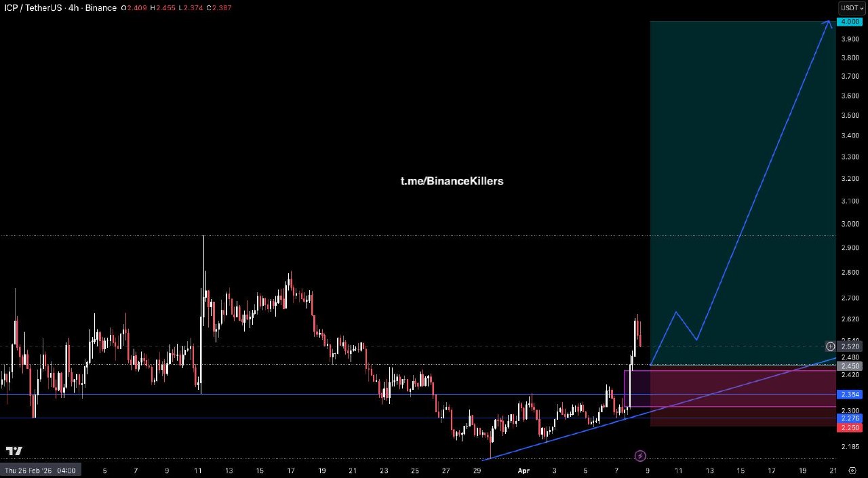868x478 pixels.
Task: Click the plus icon beside 2.520
Action: click(831, 346)
